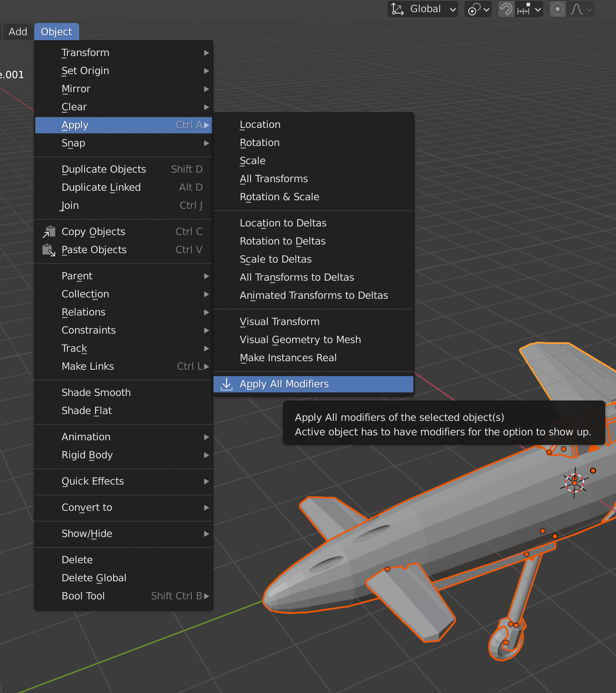The image size is (616, 693).
Task: Choose All Transforms
Action: 313,179
